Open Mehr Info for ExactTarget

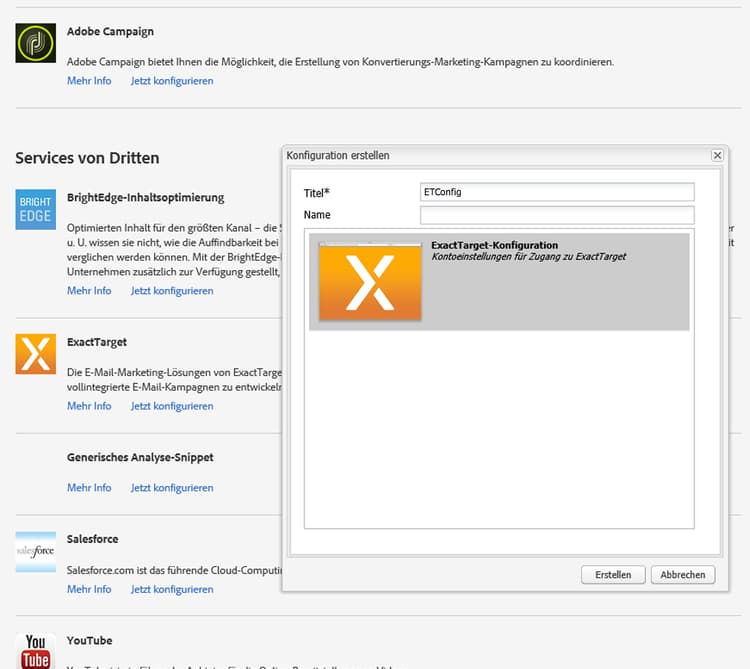click(x=89, y=406)
